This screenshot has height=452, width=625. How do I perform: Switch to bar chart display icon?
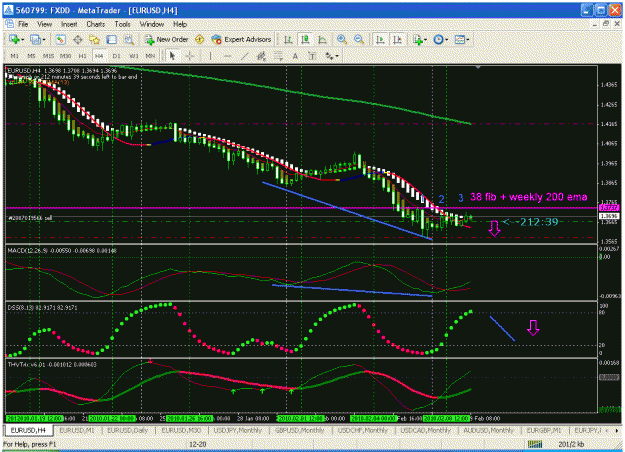coord(288,39)
